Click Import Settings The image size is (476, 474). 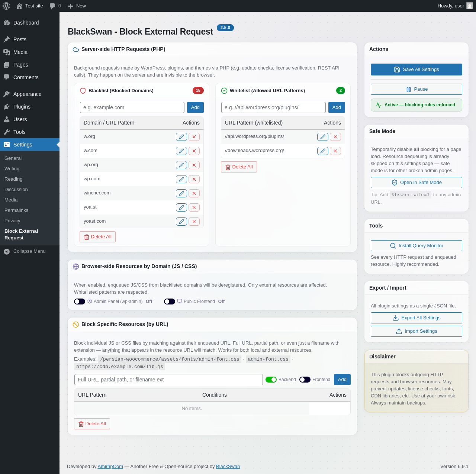coord(416,331)
